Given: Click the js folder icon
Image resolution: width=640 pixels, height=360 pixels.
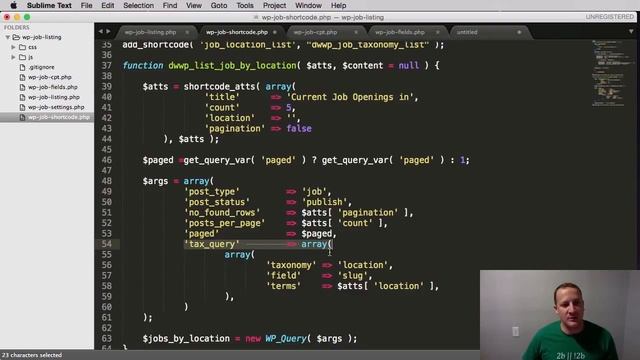Looking at the screenshot, I should (22, 57).
